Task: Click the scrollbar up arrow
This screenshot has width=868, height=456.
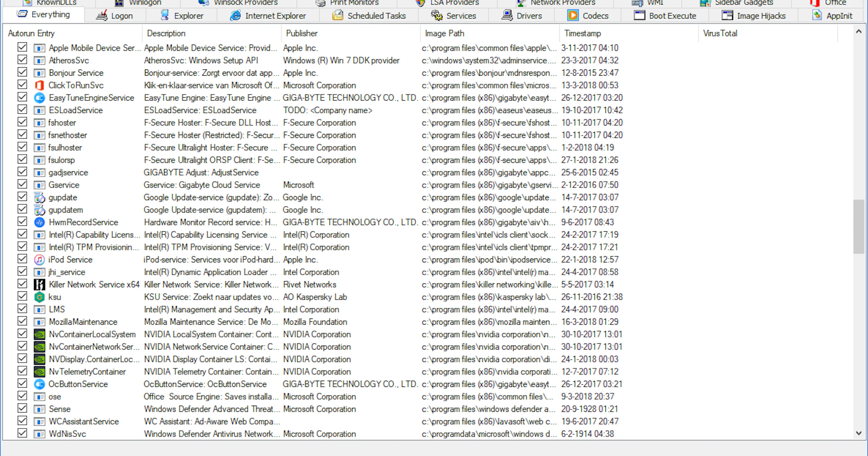Action: (x=859, y=32)
